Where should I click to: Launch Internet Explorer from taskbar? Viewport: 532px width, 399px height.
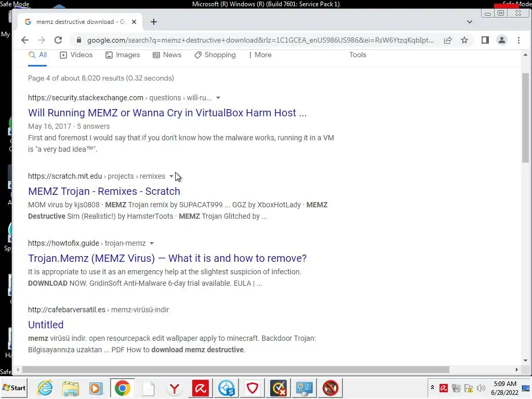45,388
